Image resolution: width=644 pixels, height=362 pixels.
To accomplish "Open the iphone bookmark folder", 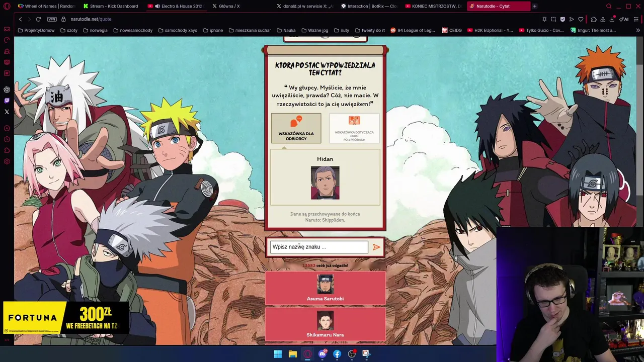I will tap(213, 30).
